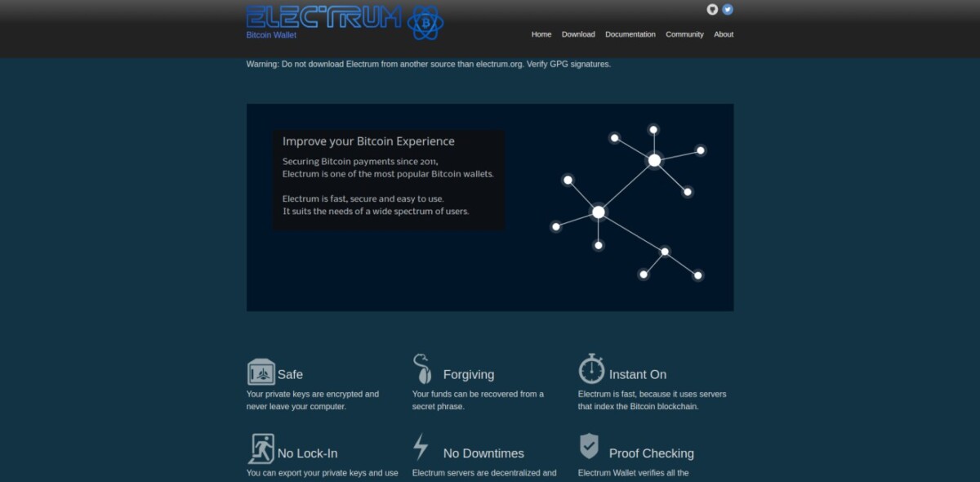
Task: Click the No Lock-In exit icon
Action: click(261, 449)
